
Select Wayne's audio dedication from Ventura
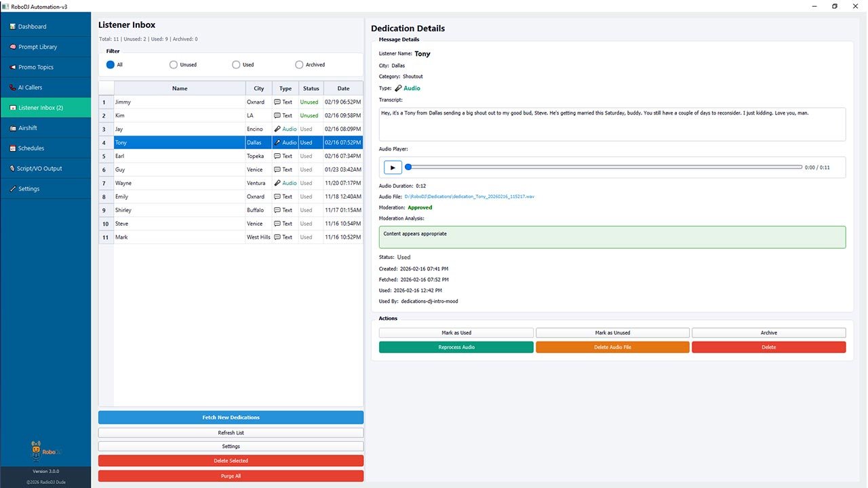179,183
